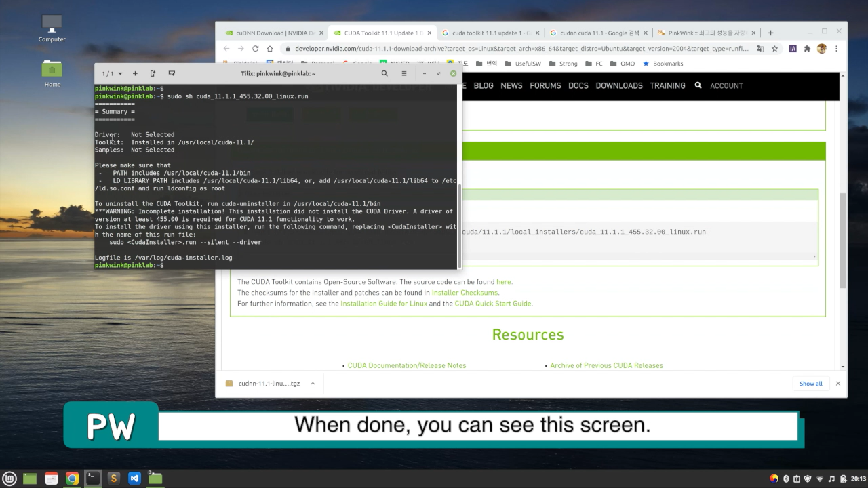Close the cuDNN Download tab

(x=321, y=33)
